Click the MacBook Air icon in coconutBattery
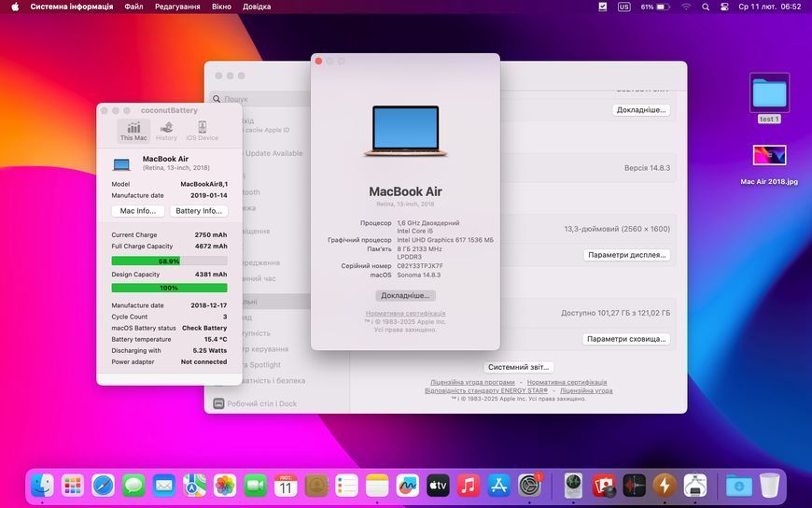 tap(121, 165)
